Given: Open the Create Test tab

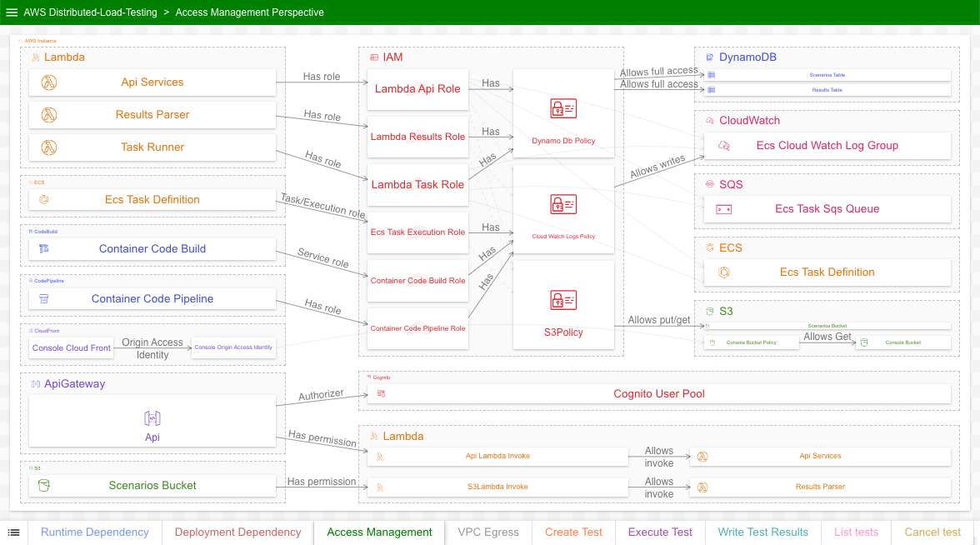Looking at the screenshot, I should click(x=573, y=532).
